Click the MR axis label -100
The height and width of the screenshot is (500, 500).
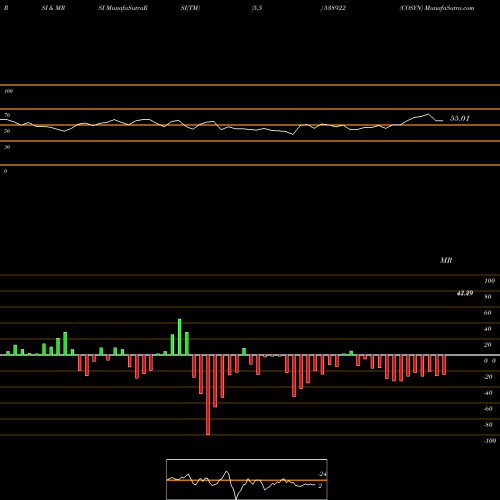(x=490, y=441)
